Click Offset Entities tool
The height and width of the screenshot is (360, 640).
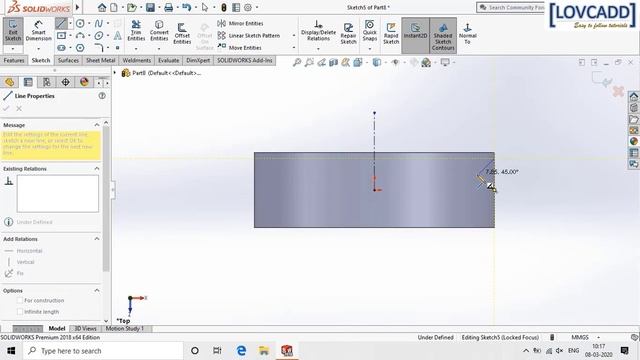[182, 33]
